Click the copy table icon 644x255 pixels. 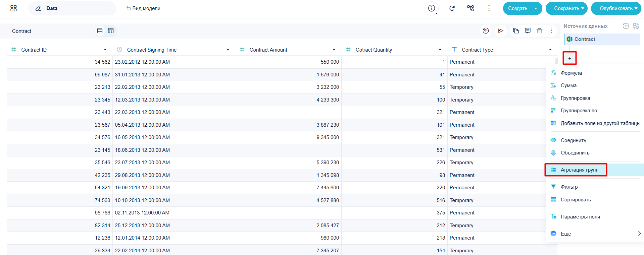point(516,31)
